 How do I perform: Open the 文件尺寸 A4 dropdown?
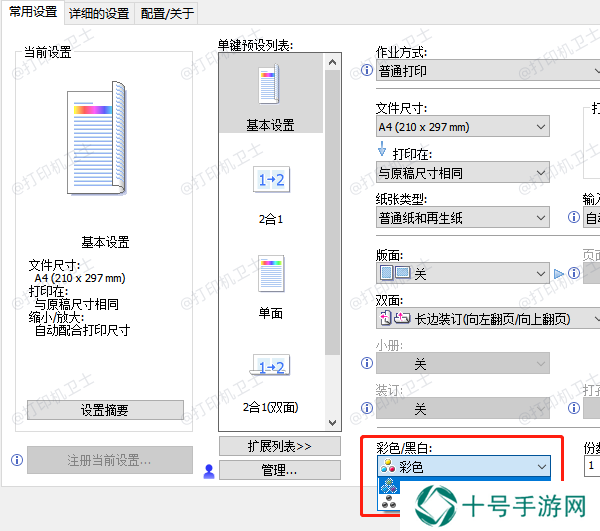(x=463, y=126)
